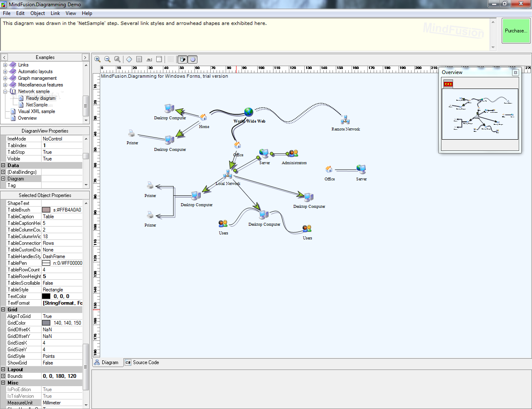Image resolution: width=532 pixels, height=409 pixels.
Task: Click the TextColor black swatch
Action: 46,296
